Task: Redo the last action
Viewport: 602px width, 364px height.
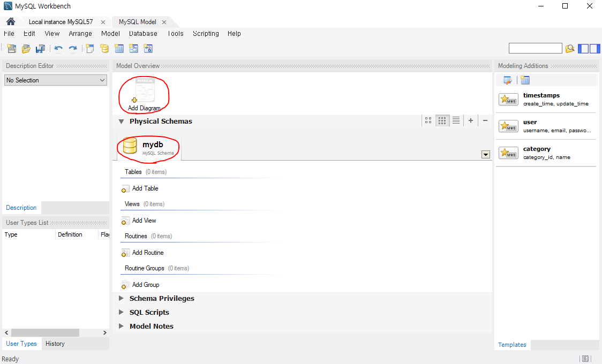Action: [x=72, y=48]
